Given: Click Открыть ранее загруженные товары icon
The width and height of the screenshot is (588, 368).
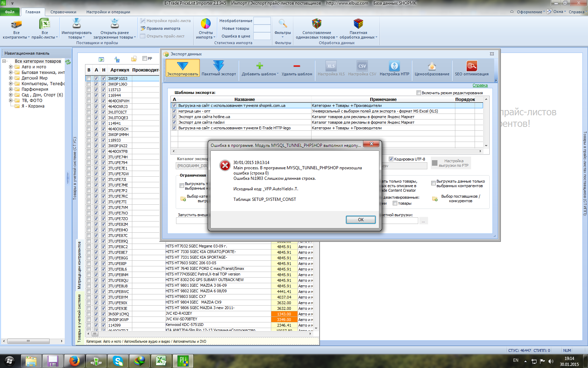Looking at the screenshot, I should [x=115, y=23].
